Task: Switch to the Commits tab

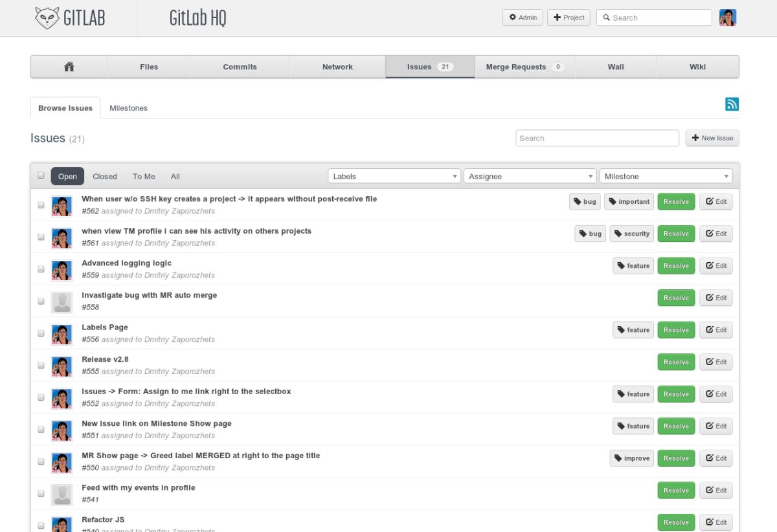Action: [240, 67]
